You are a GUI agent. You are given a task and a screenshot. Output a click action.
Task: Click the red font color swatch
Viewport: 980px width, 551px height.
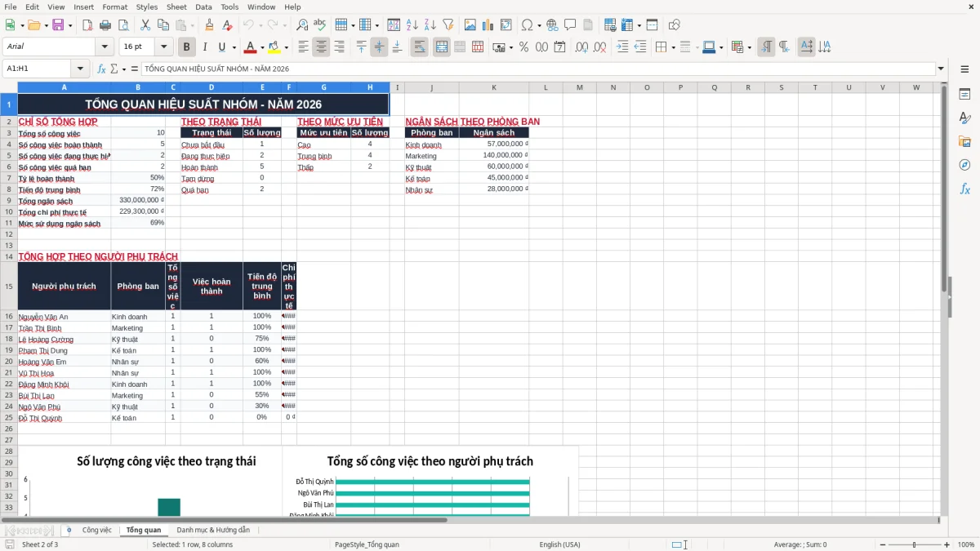point(250,47)
